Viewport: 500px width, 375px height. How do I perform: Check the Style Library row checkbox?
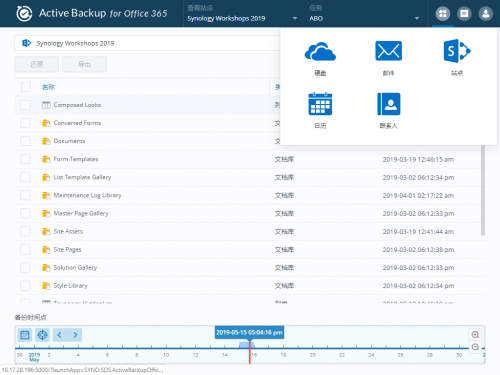tap(25, 286)
